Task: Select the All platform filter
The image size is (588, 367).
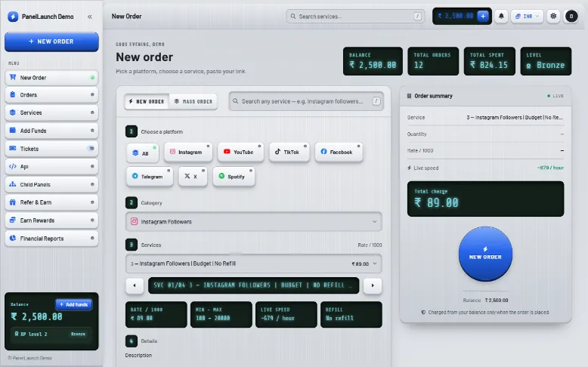Action: (x=142, y=153)
